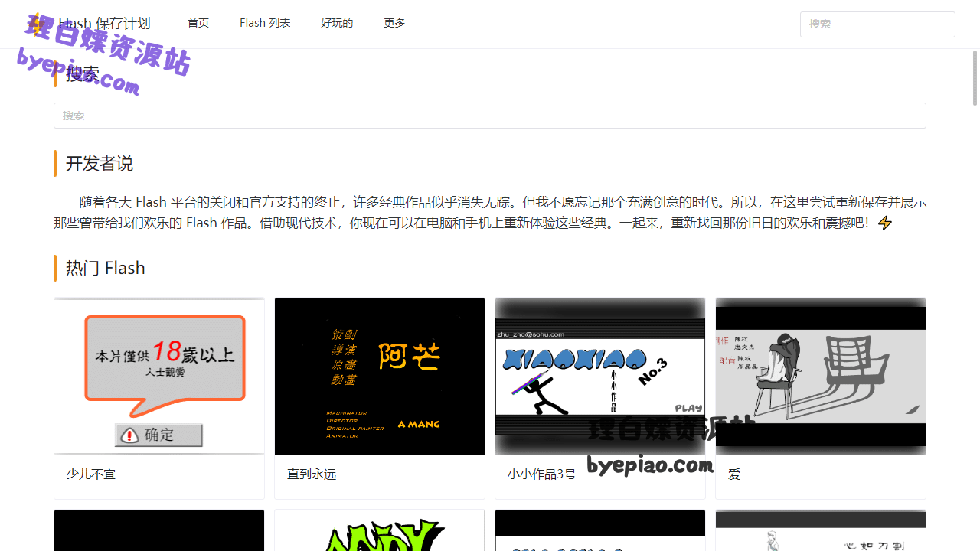Open the 好玩的 navigation item
Image resolution: width=980 pixels, height=551 pixels.
point(337,23)
